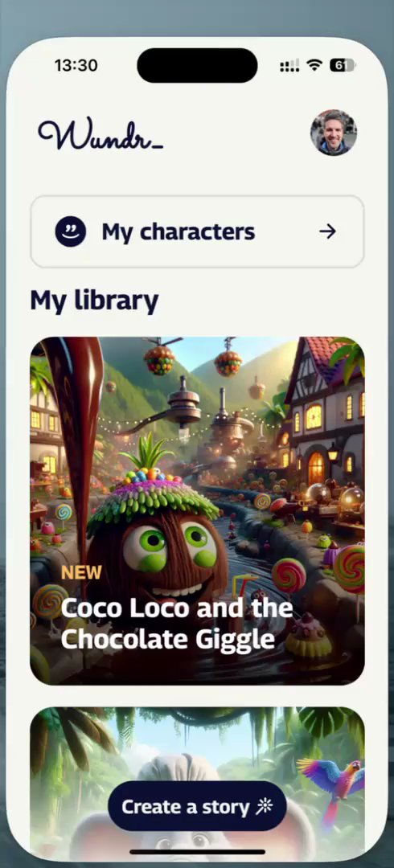Image resolution: width=394 pixels, height=868 pixels.
Task: Tap the NEW label on the story card
Action: point(81,573)
